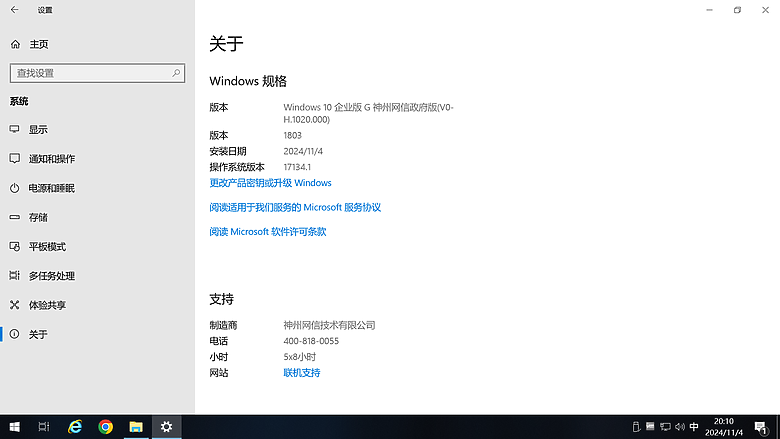Image resolution: width=780 pixels, height=439 pixels.
Task: Click the search magnifier icon
Action: [176, 73]
